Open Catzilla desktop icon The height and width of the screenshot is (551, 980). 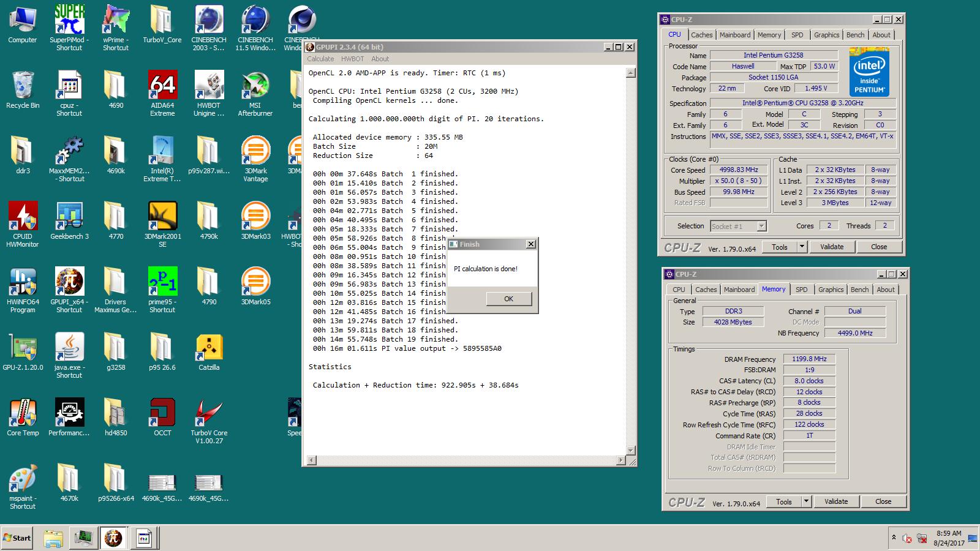point(209,352)
